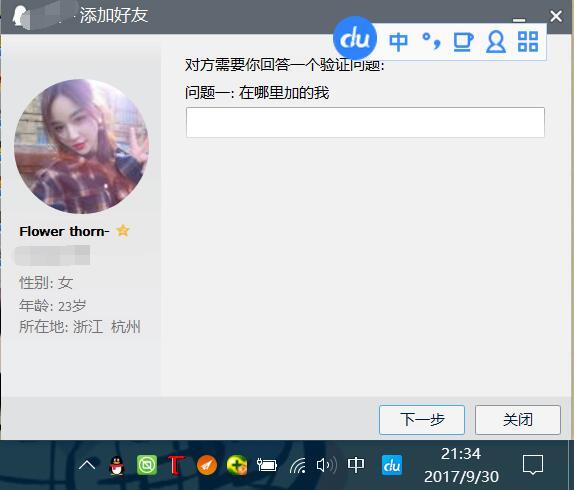Open the QQ penguin tray icon

(x=117, y=465)
